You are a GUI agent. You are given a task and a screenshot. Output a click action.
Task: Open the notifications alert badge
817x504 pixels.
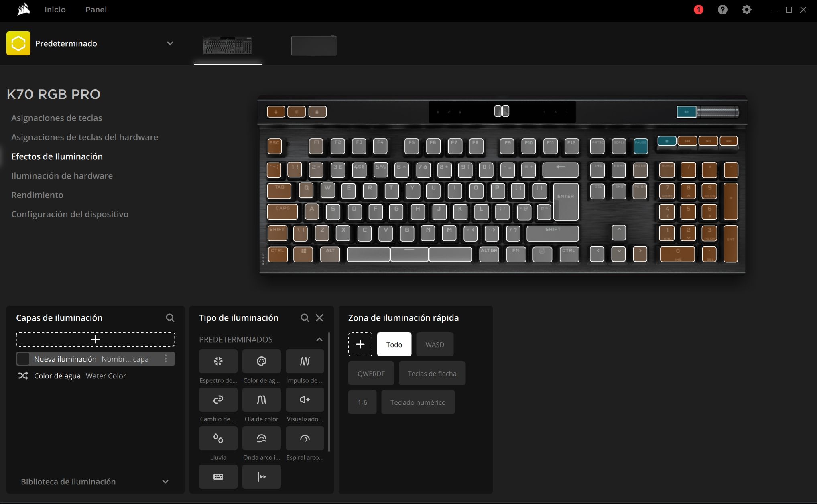tap(698, 10)
